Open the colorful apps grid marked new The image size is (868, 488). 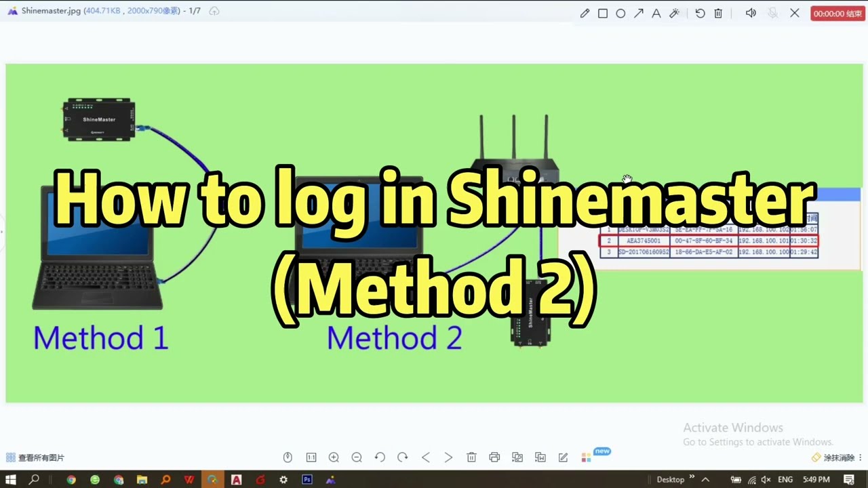(587, 457)
